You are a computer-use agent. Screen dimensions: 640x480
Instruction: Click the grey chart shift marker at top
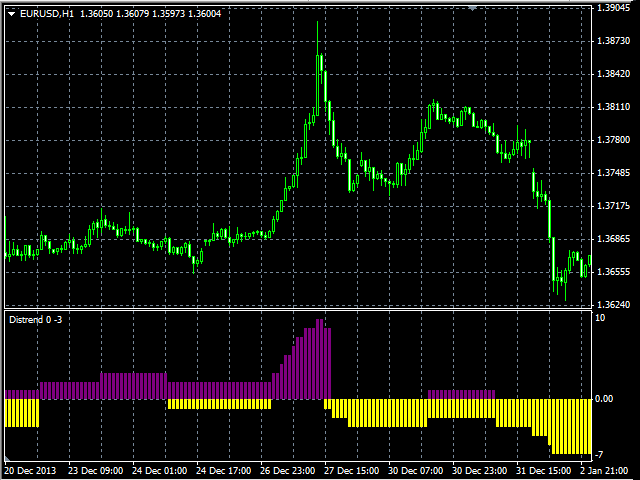pyautogui.click(x=472, y=8)
